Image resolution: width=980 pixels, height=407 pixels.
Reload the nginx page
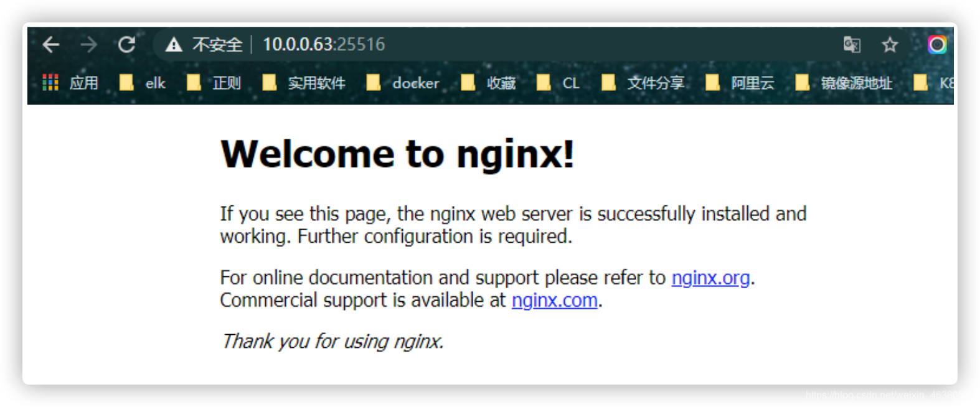(x=127, y=44)
